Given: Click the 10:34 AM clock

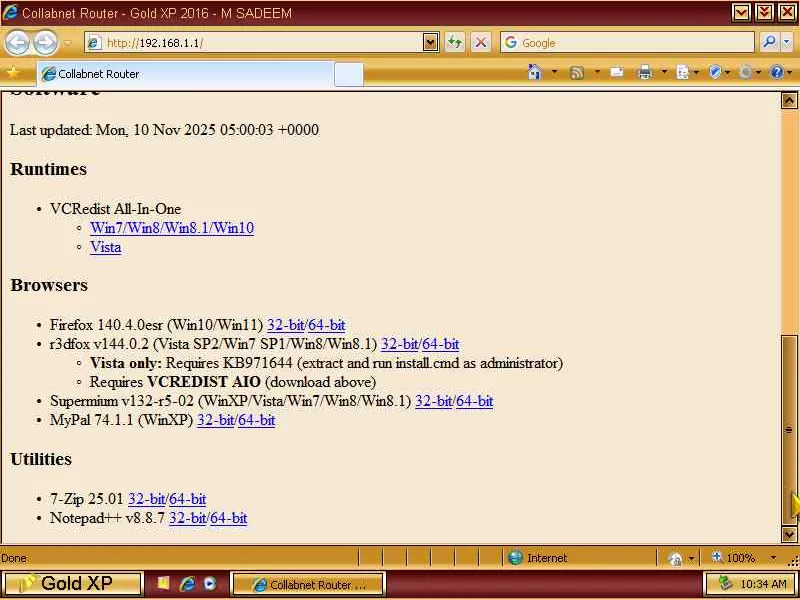Looking at the screenshot, I should pos(763,584).
